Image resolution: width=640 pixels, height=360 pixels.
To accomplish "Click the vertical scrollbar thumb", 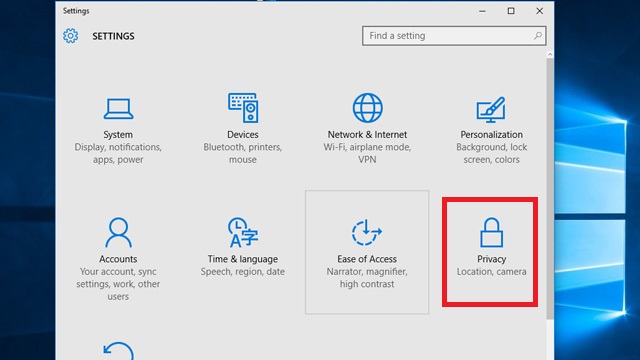I will pos(550,189).
